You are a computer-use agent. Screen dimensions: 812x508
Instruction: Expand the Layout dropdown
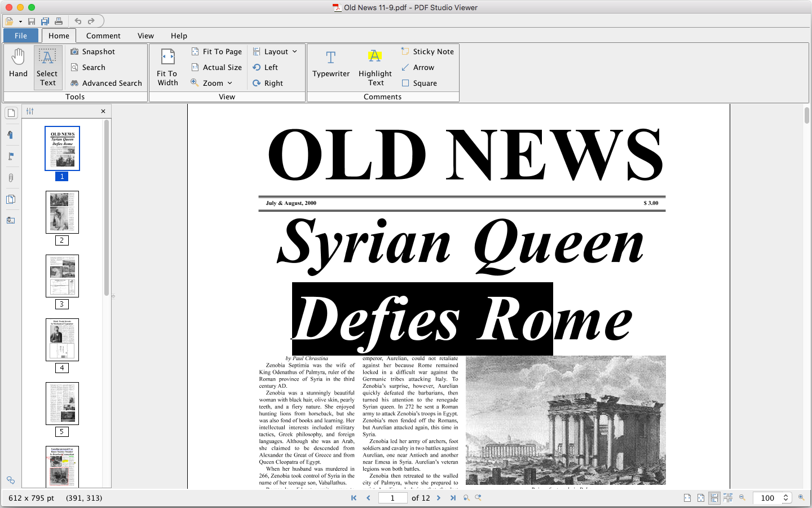275,51
